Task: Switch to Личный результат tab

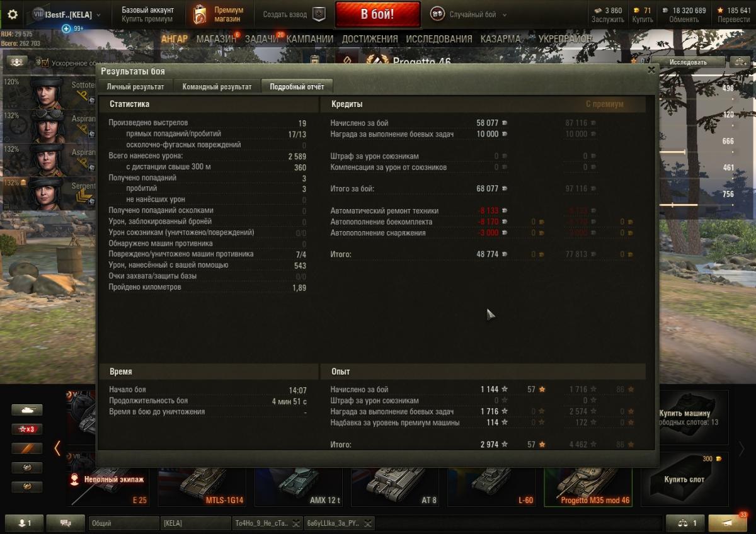Action: click(135, 87)
